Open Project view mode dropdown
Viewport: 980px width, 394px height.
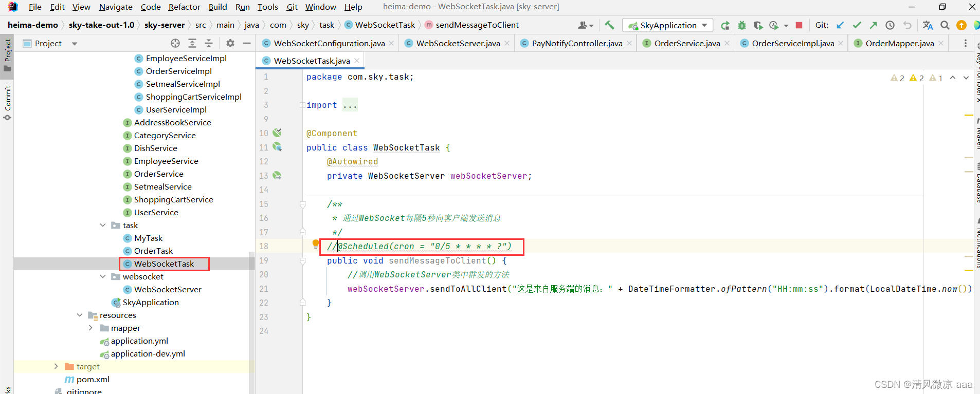pyautogui.click(x=75, y=44)
